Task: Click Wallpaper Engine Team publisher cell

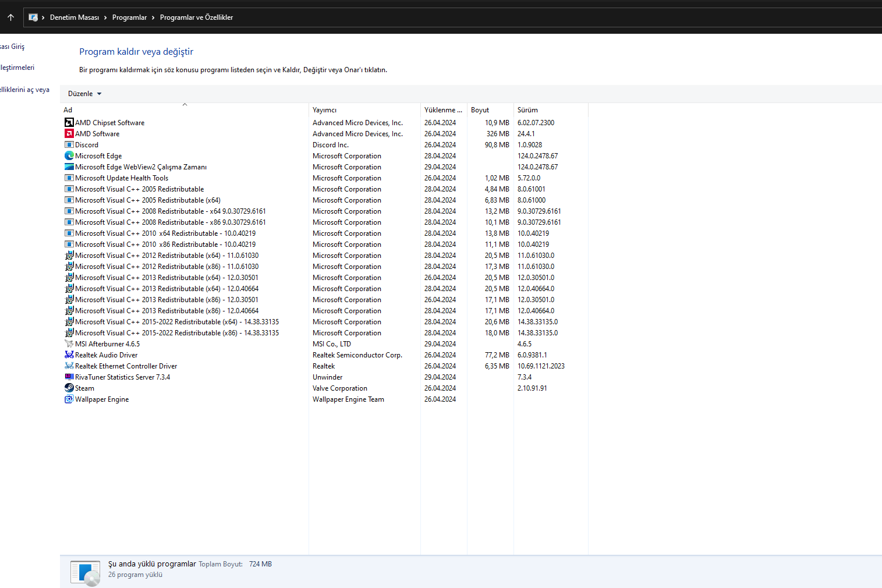Action: 348,399
